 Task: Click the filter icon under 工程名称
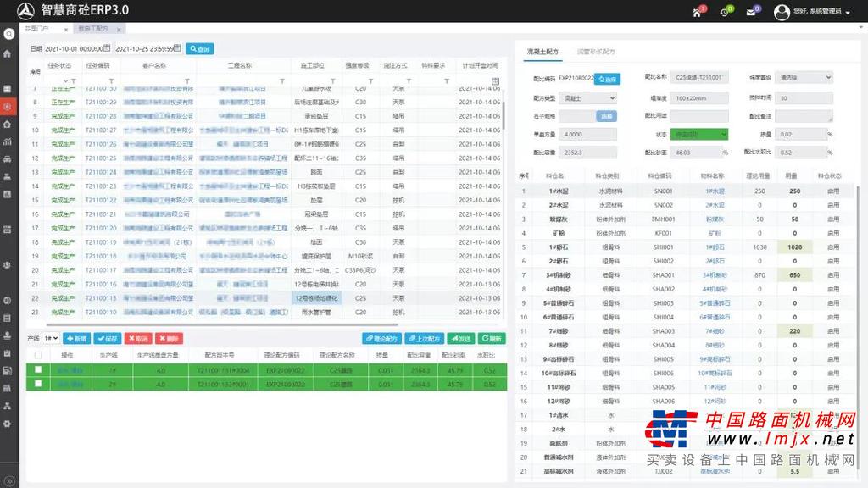pos(281,81)
